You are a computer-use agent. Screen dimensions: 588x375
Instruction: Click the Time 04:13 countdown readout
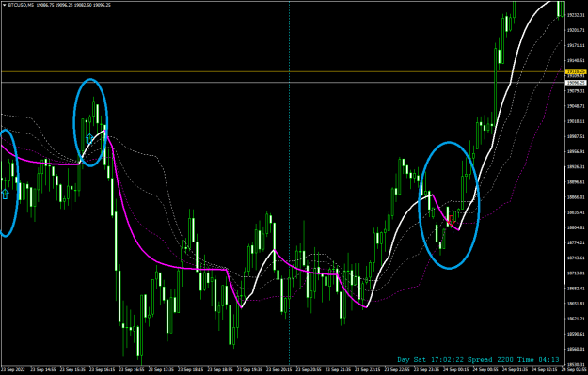point(538,360)
